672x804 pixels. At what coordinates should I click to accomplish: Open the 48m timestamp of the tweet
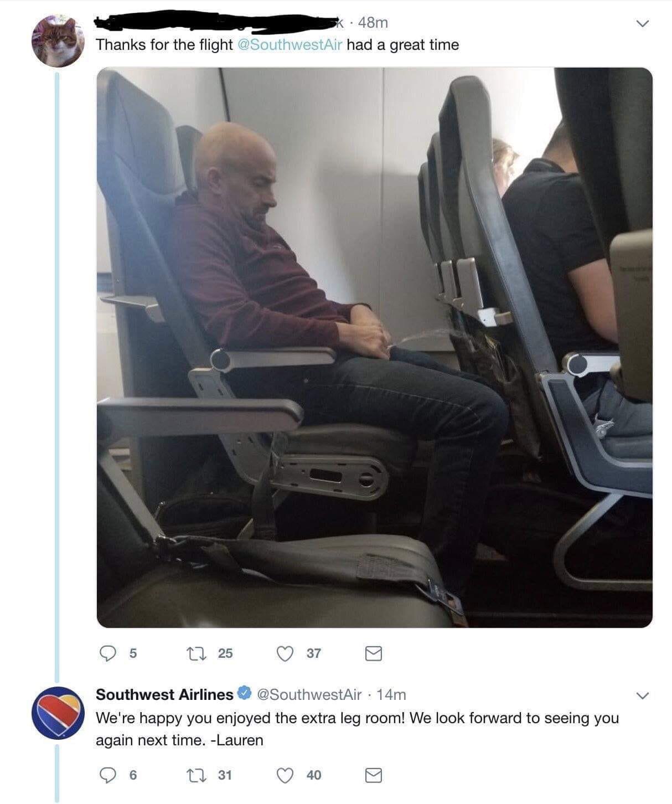pos(373,23)
